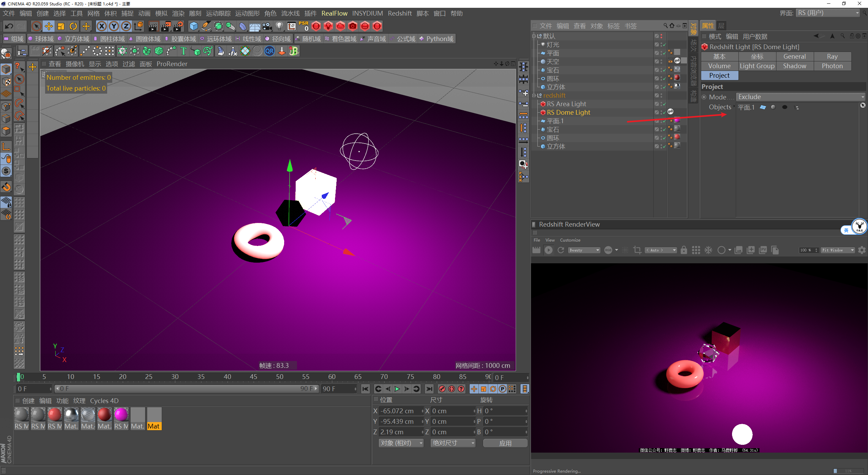Click the 应用 apply button
868x475 pixels.
pyautogui.click(x=505, y=443)
